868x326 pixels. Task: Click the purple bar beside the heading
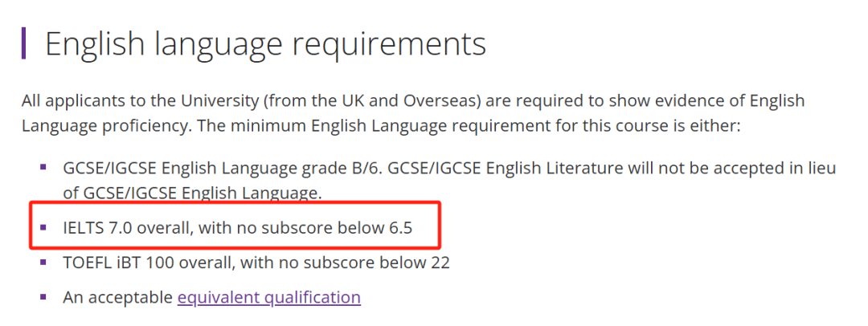click(x=24, y=43)
